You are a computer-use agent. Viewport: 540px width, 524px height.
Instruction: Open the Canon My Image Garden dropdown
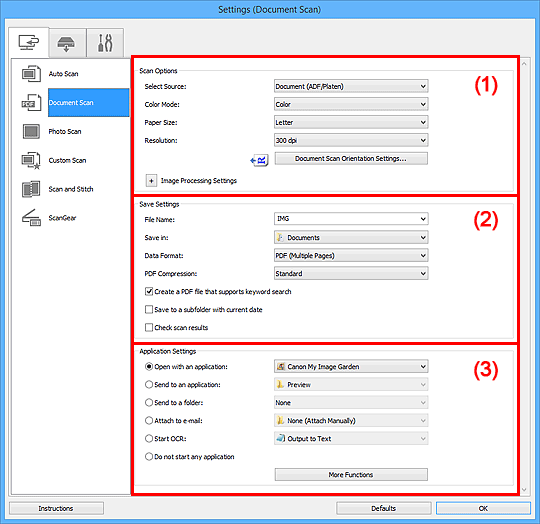coord(351,367)
